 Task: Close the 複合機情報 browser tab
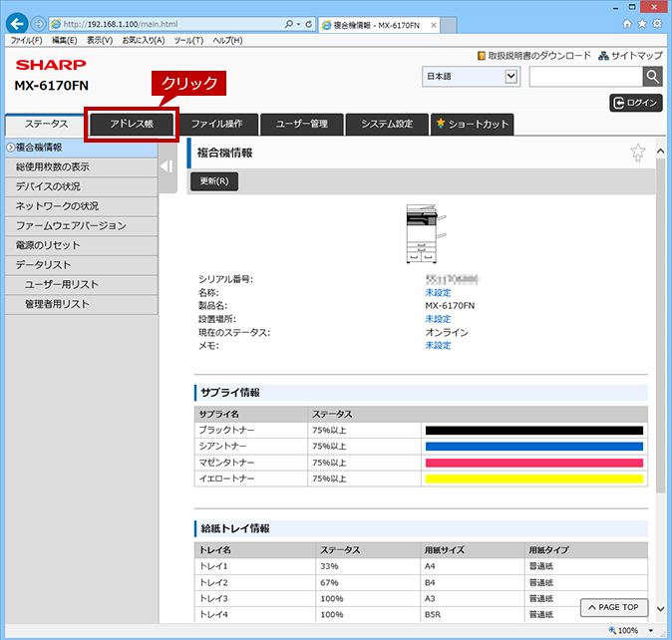(434, 25)
